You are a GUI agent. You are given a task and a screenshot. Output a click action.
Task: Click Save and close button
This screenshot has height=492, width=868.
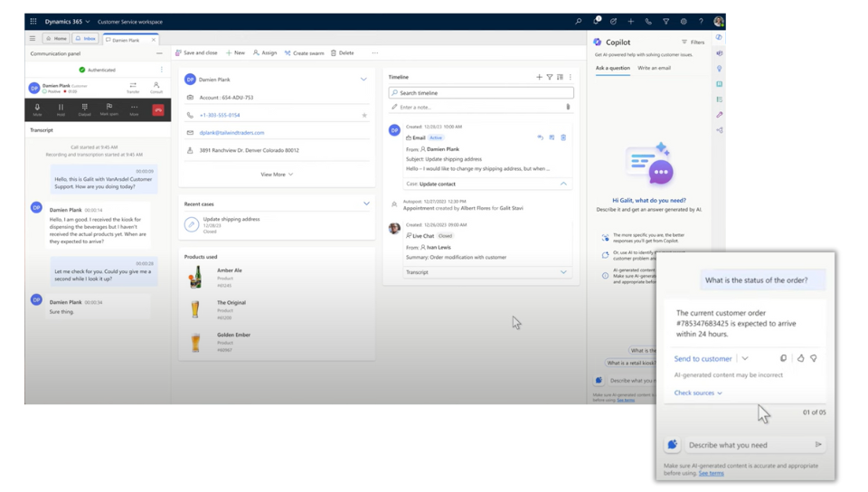196,53
